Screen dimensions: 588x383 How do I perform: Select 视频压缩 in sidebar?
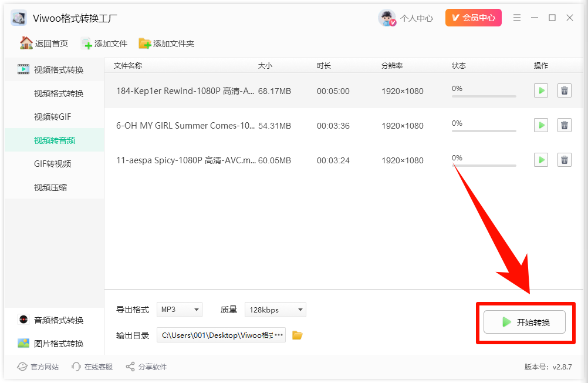pos(55,187)
